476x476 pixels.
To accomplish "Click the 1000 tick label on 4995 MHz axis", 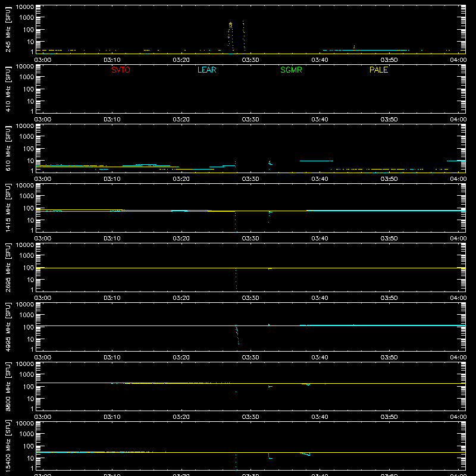I will 27,315.
